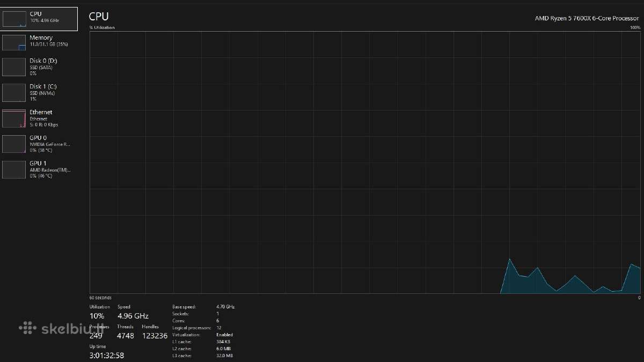Open the Ethernet performance entry
The height and width of the screenshot is (362, 644).
coord(39,118)
